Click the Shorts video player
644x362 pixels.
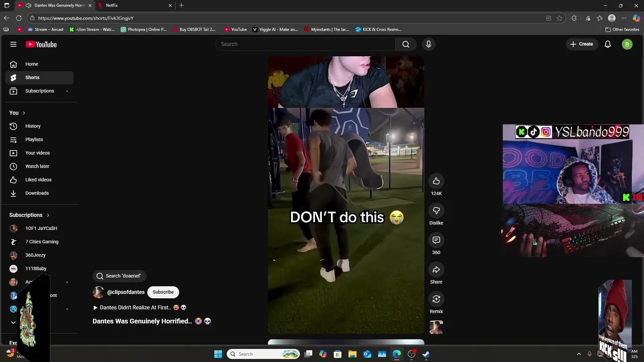pyautogui.click(x=346, y=195)
